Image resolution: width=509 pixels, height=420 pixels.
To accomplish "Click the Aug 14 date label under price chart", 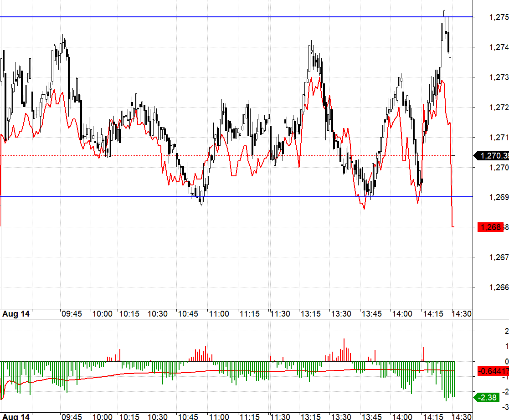I will (x=15, y=314).
